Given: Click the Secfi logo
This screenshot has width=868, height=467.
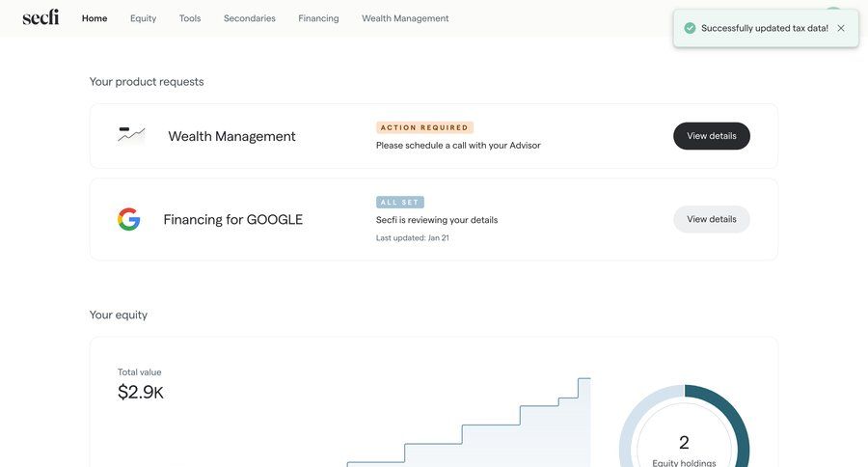Looking at the screenshot, I should coord(41,17).
